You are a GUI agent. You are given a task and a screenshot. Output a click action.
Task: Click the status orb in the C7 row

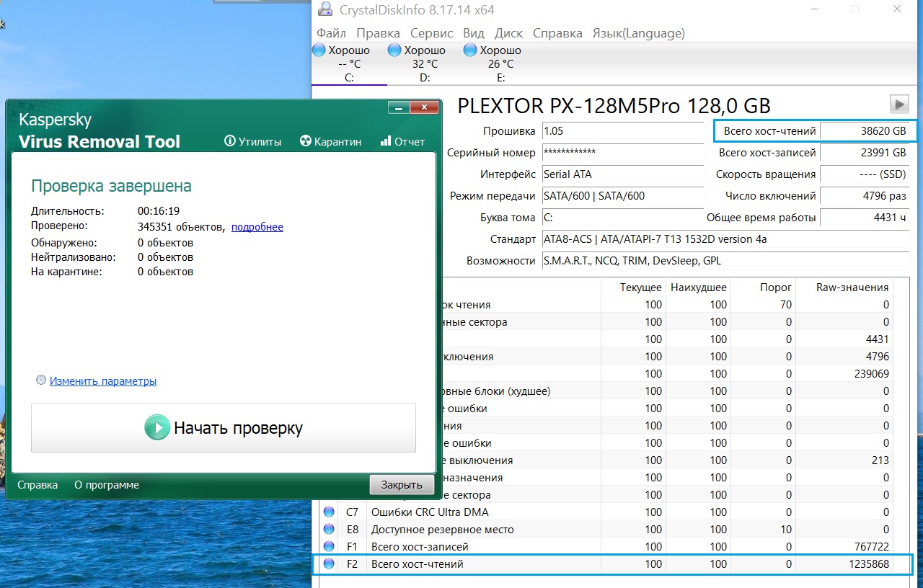tap(330, 512)
